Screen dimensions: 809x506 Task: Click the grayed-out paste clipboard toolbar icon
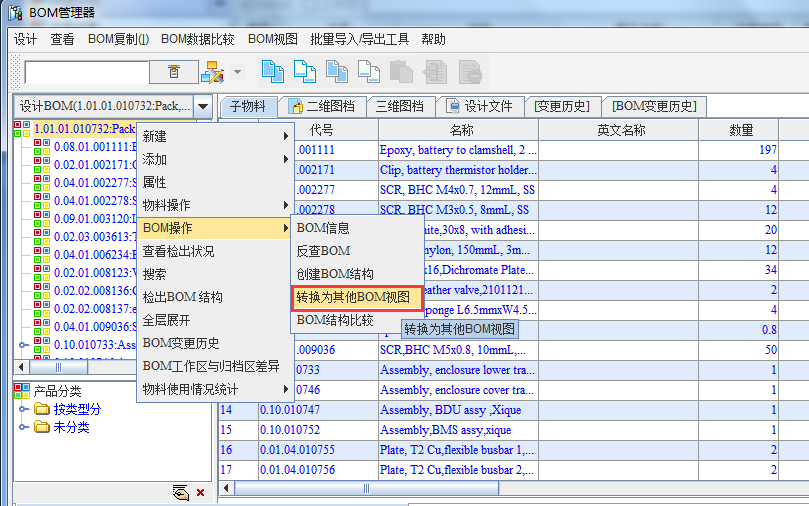pyautogui.click(x=401, y=72)
